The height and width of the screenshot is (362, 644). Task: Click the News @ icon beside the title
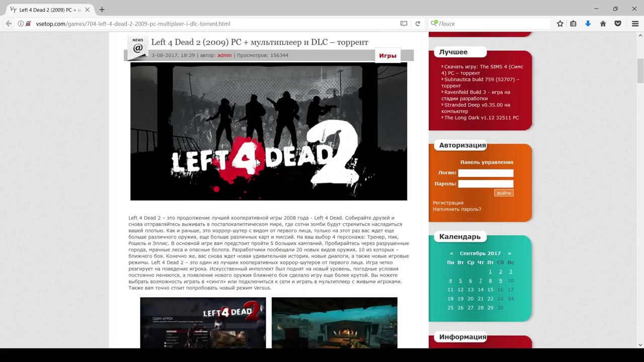(x=138, y=48)
